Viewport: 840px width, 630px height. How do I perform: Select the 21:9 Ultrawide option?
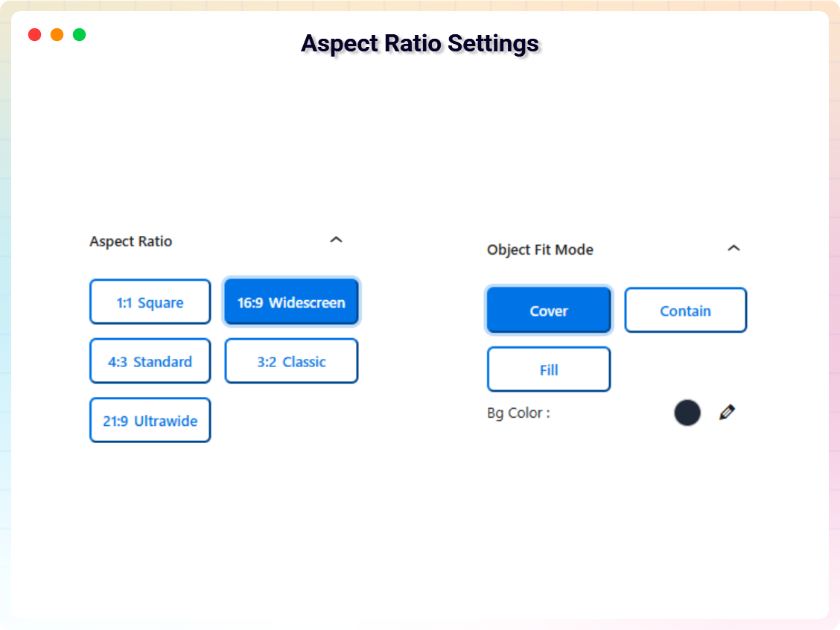point(150,420)
